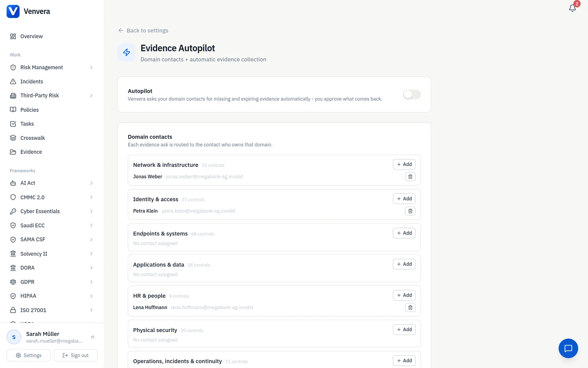Viewport: 588px width, 368px height.
Task: Click the Evidence Autopilot lightning icon
Action: (126, 52)
